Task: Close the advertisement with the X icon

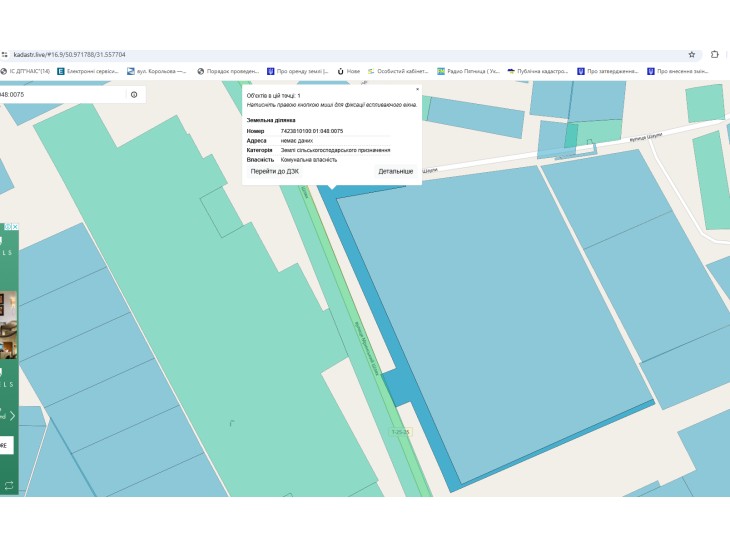Action: tap(15, 227)
